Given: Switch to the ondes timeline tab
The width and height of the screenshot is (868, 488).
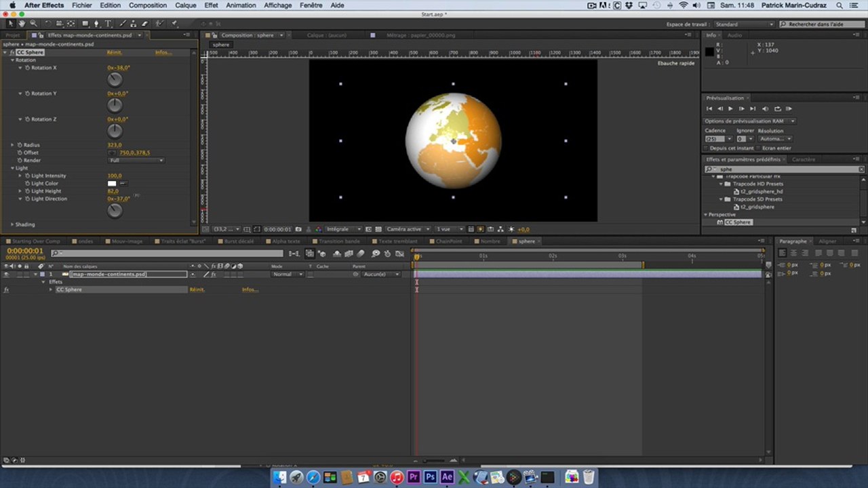Looking at the screenshot, I should coord(85,241).
